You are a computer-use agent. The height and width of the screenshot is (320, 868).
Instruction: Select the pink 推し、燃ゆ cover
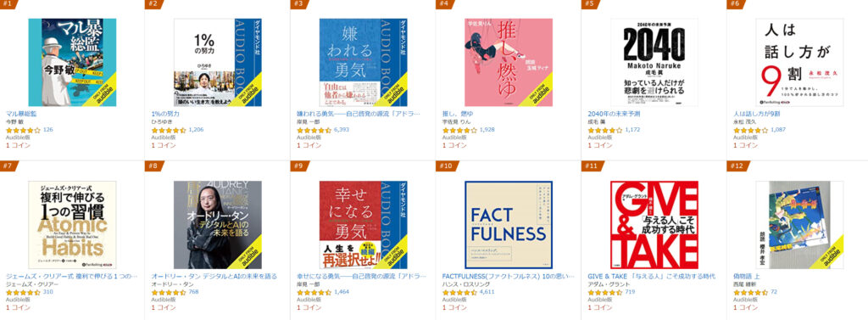pos(509,62)
